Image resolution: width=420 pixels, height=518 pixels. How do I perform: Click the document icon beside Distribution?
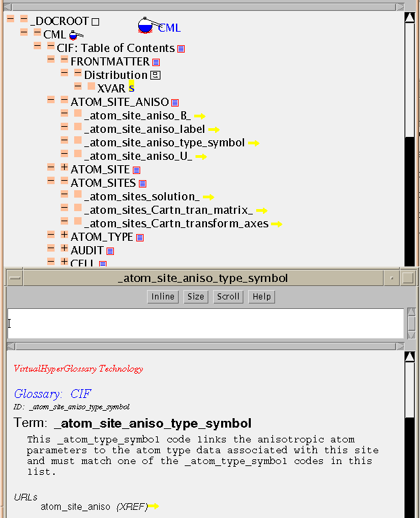click(x=155, y=76)
